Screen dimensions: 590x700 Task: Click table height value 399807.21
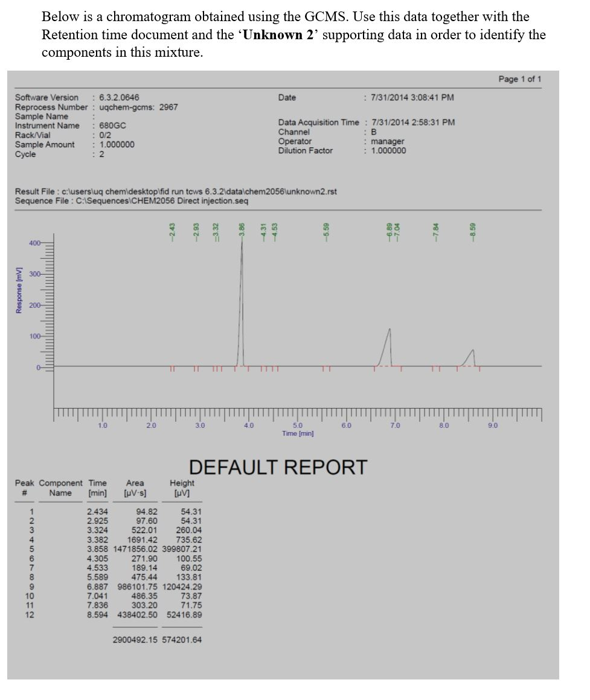pos(182,549)
